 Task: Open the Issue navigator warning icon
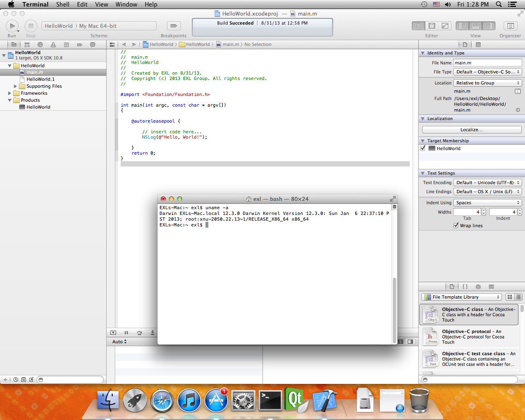click(53, 45)
